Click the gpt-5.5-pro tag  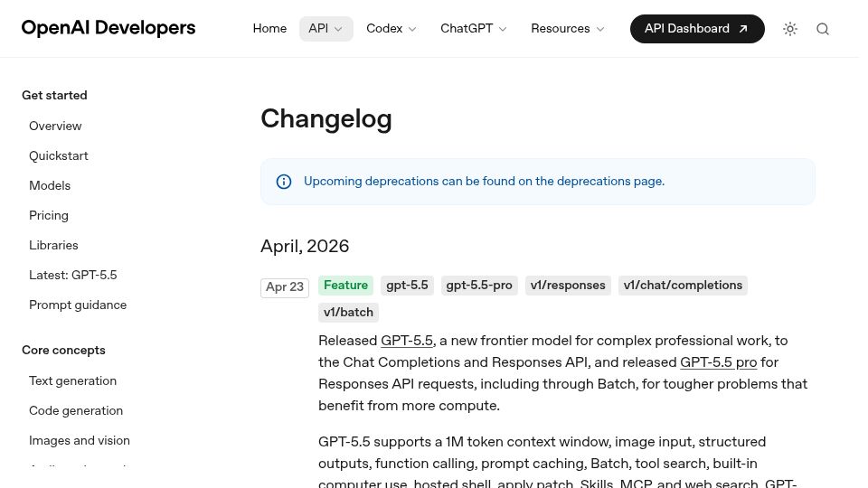(x=479, y=286)
